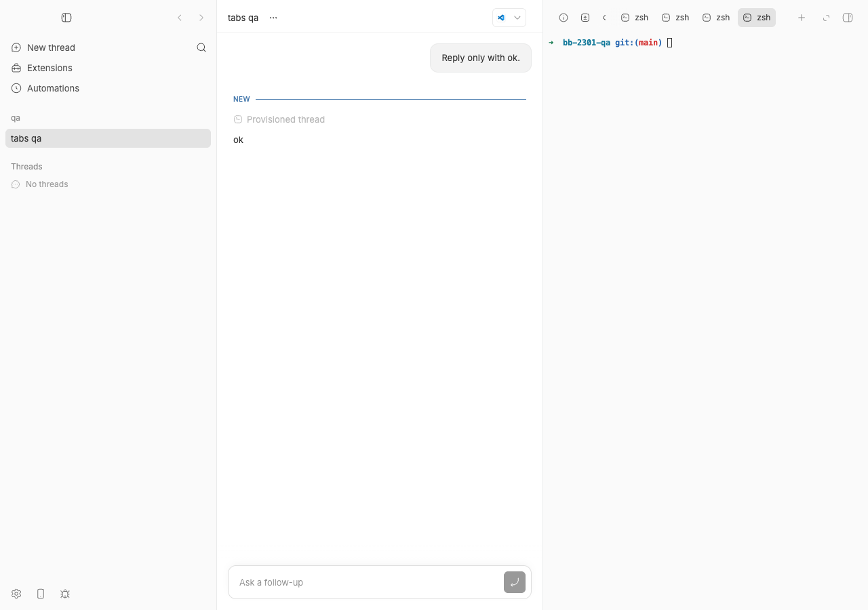The image size is (868, 610).
Task: Open the three-dot menu beside tabs qa title
Action: click(x=273, y=18)
